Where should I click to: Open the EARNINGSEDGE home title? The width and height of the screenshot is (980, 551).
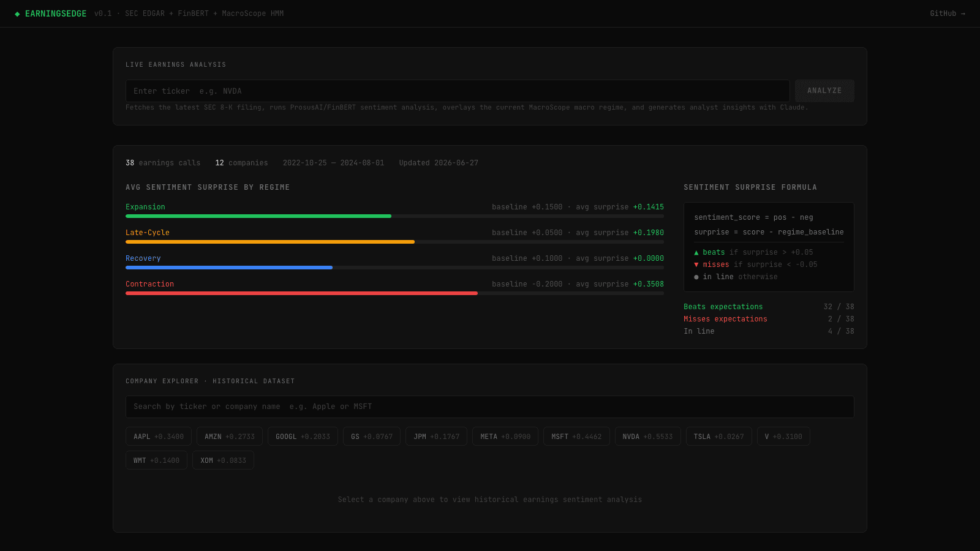tap(56, 13)
